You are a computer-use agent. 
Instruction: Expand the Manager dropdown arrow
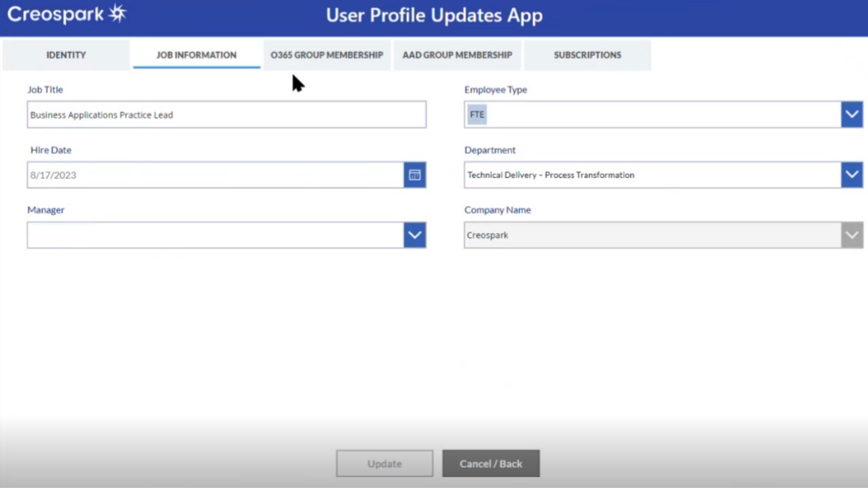pos(414,235)
